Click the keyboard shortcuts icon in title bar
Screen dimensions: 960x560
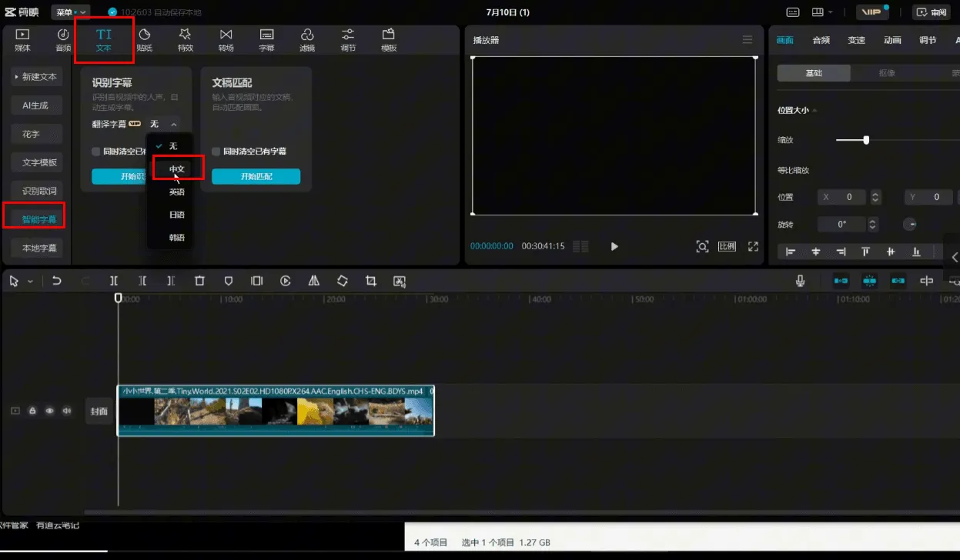(793, 12)
